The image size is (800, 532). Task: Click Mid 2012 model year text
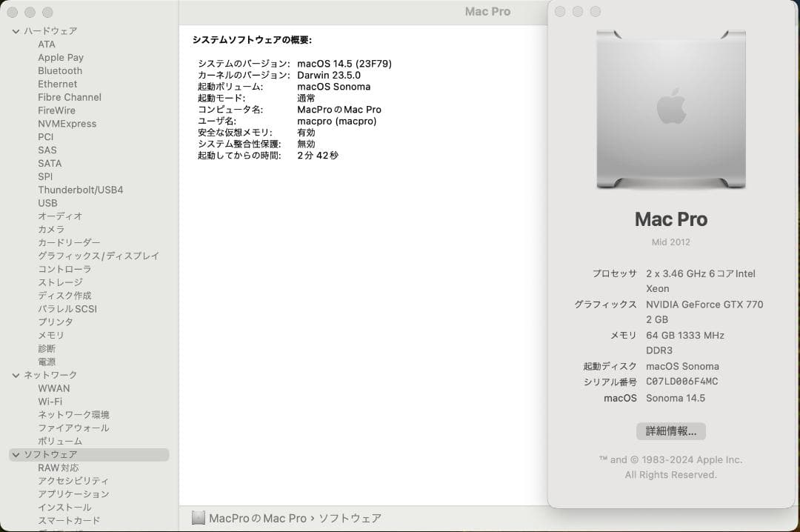tap(671, 242)
